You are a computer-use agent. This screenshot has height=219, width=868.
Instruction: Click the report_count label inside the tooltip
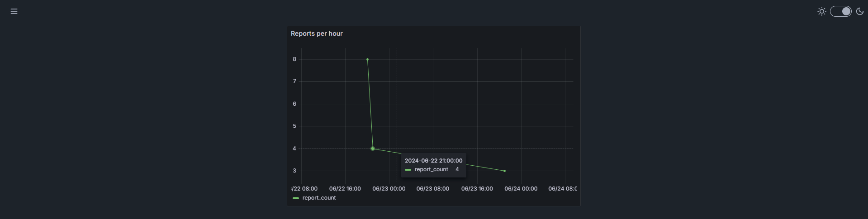pyautogui.click(x=431, y=169)
